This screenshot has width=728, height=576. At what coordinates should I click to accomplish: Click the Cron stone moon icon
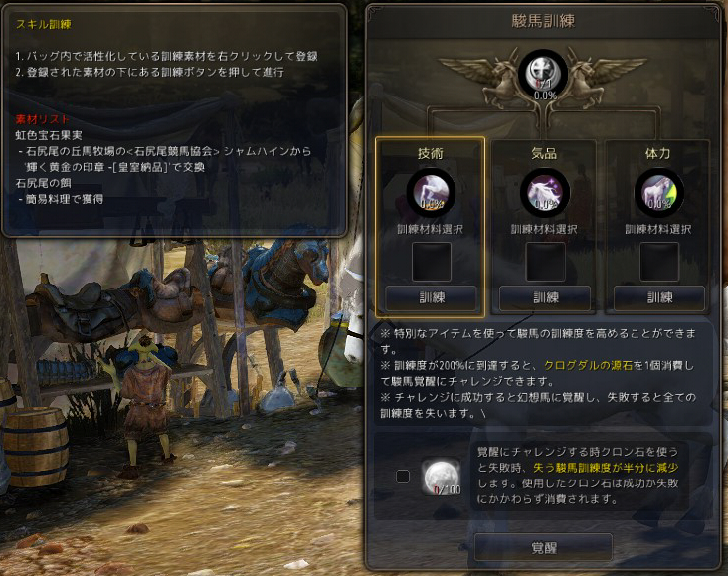pyautogui.click(x=441, y=477)
